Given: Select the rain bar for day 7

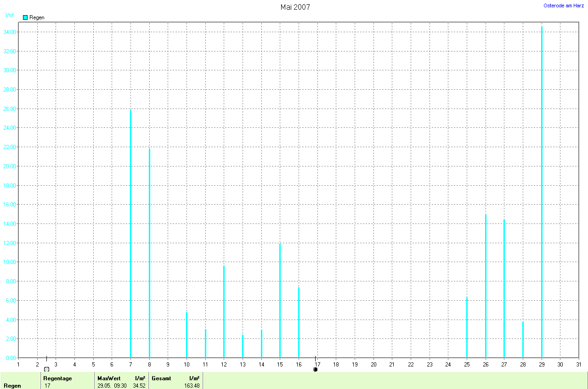Looking at the screenshot, I should pyautogui.click(x=130, y=235).
